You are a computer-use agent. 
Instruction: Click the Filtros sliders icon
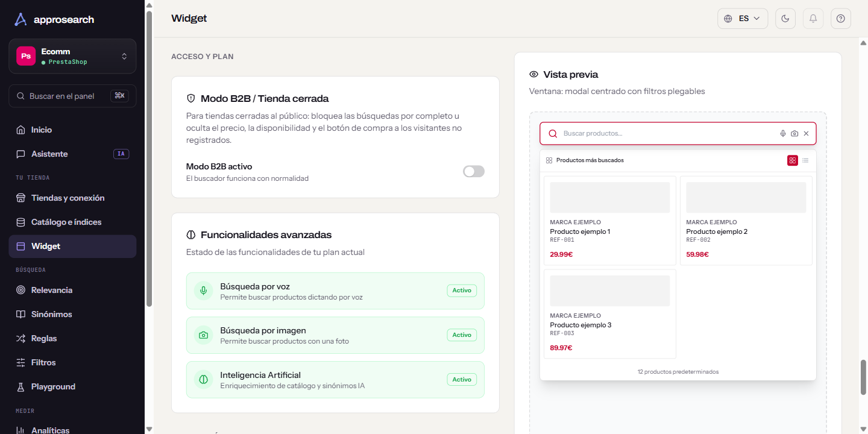[20, 362]
